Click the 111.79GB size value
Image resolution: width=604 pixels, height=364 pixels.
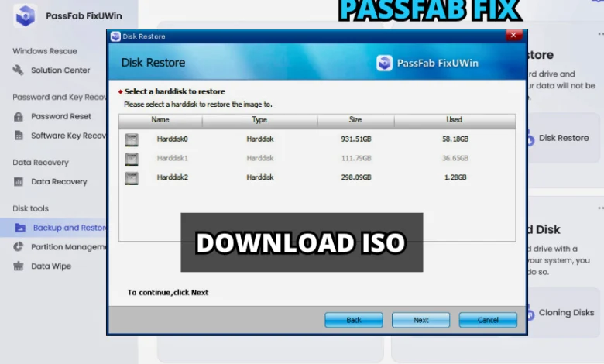(356, 158)
